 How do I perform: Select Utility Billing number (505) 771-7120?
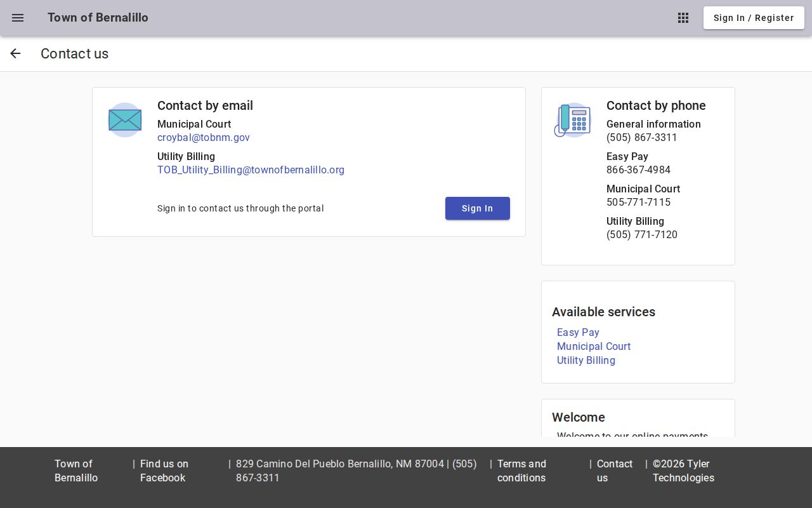642,235
